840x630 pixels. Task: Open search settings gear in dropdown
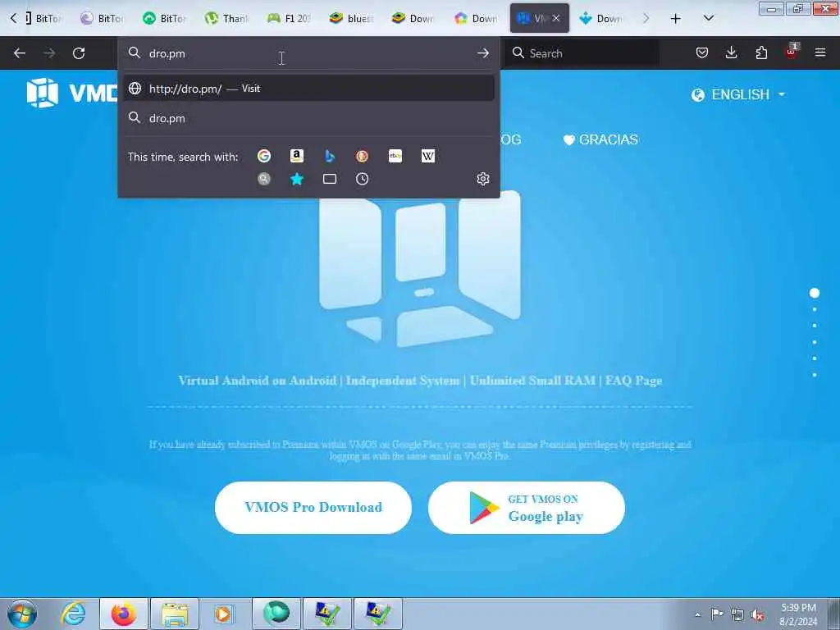coord(482,179)
